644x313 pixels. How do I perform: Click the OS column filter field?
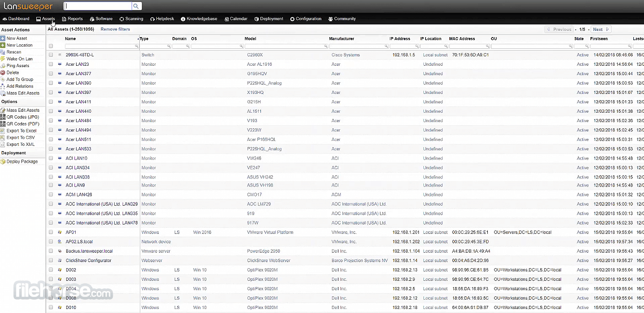point(217,46)
